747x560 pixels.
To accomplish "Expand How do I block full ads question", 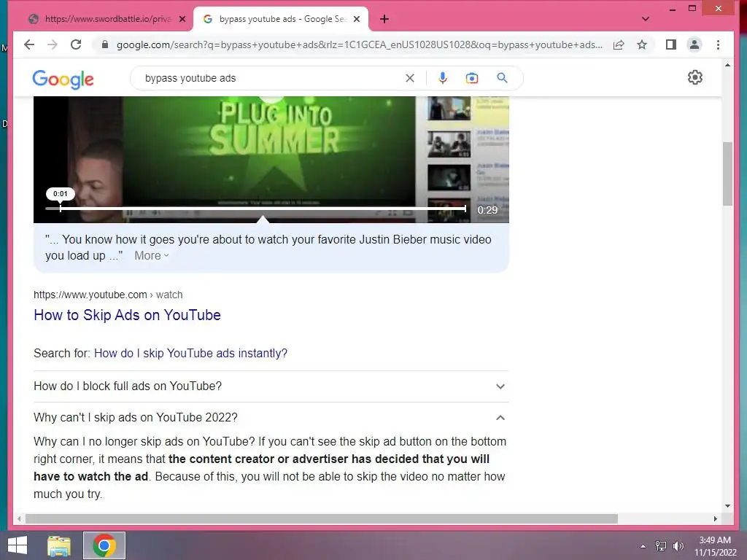I will point(271,386).
